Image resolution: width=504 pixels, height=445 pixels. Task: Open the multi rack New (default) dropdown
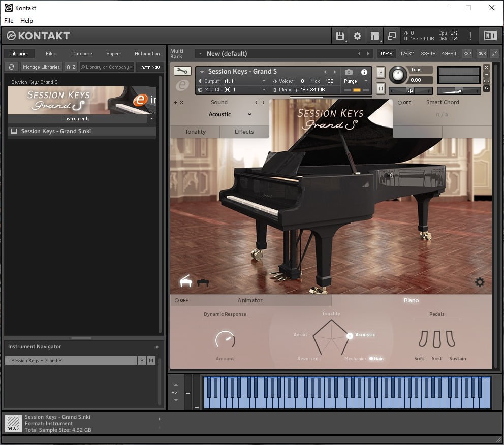[200, 54]
